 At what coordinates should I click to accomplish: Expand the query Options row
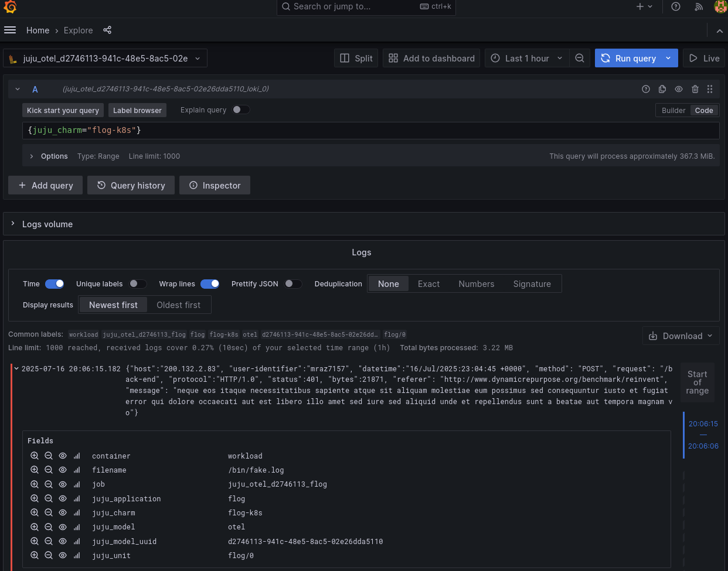click(32, 156)
